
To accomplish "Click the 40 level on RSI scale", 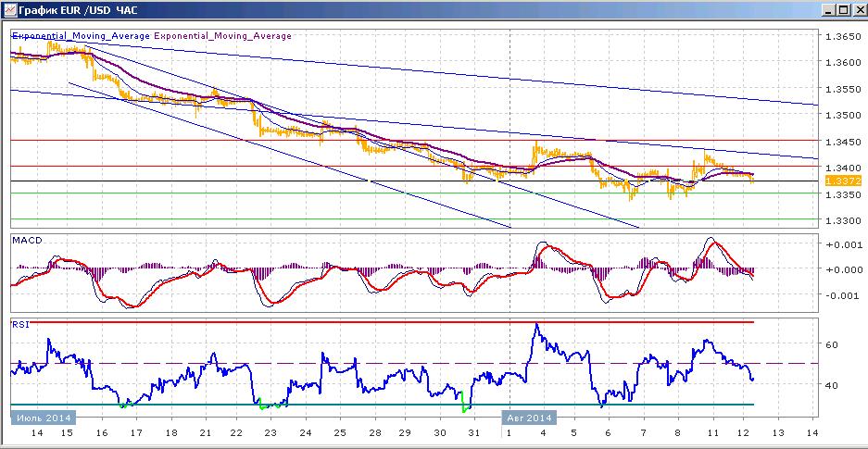I will (x=832, y=385).
